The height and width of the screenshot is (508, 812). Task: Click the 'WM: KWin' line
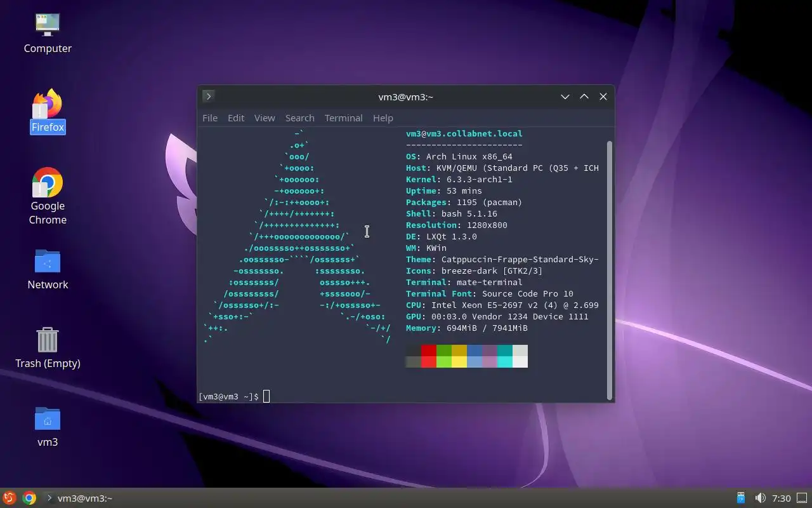click(x=426, y=248)
